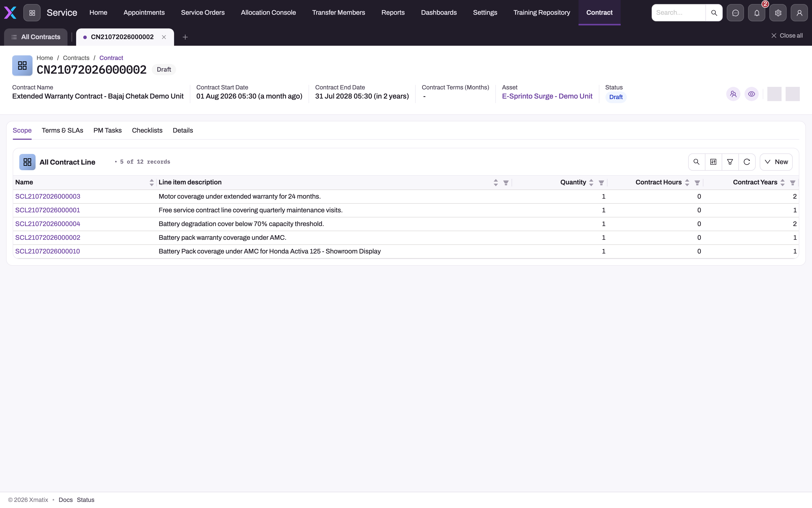Click 'Motor coverage under extended warranty' description
The image size is (812, 508).
point(240,197)
